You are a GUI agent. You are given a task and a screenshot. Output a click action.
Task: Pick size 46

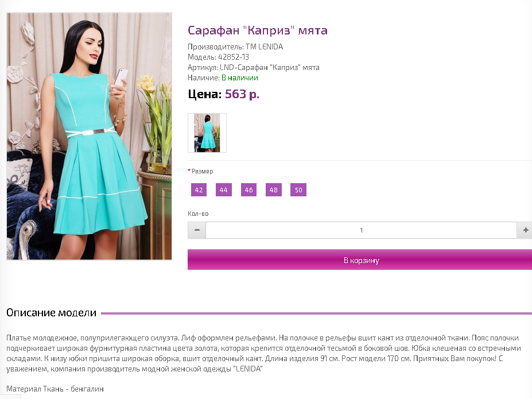[x=248, y=190]
